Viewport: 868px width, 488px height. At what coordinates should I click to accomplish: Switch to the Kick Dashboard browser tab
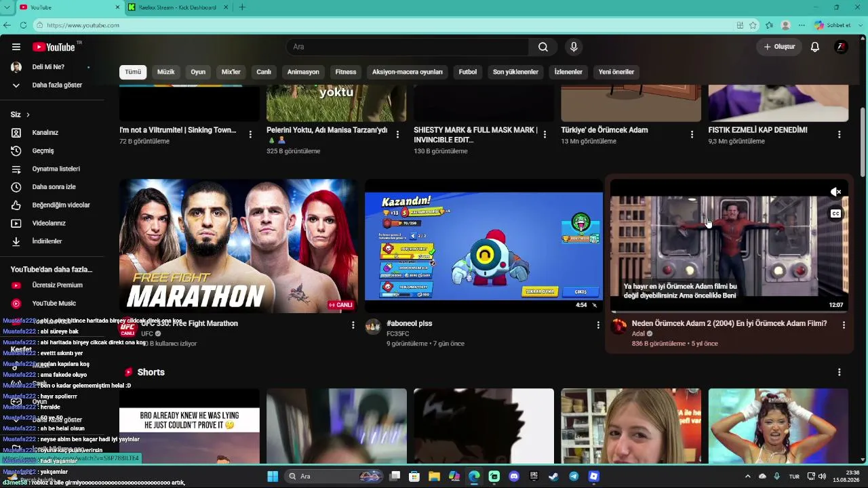178,7
